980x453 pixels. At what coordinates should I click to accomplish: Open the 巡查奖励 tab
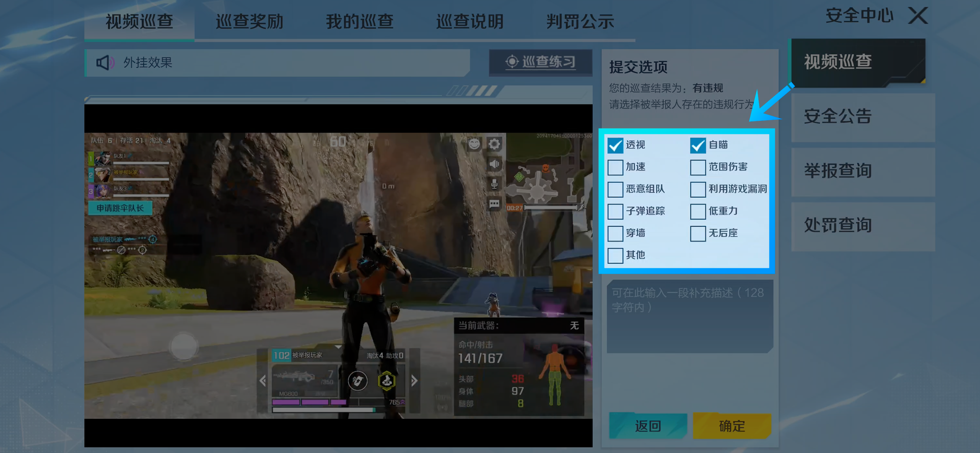250,21
